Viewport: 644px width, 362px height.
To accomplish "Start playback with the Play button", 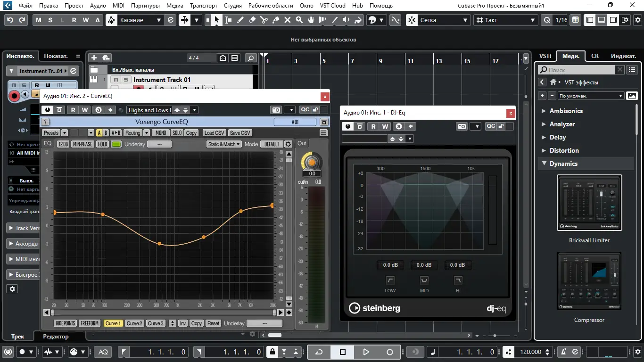I will click(x=366, y=352).
